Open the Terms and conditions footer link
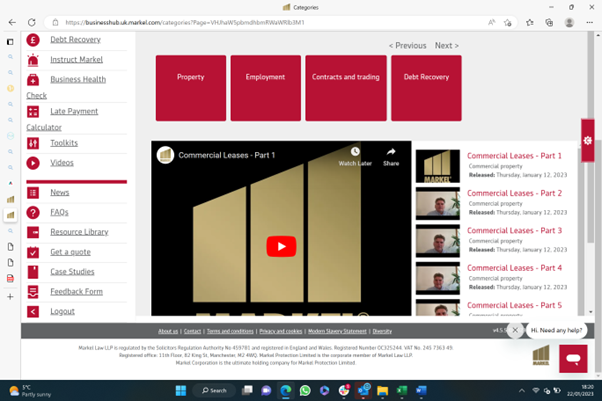 [x=230, y=331]
